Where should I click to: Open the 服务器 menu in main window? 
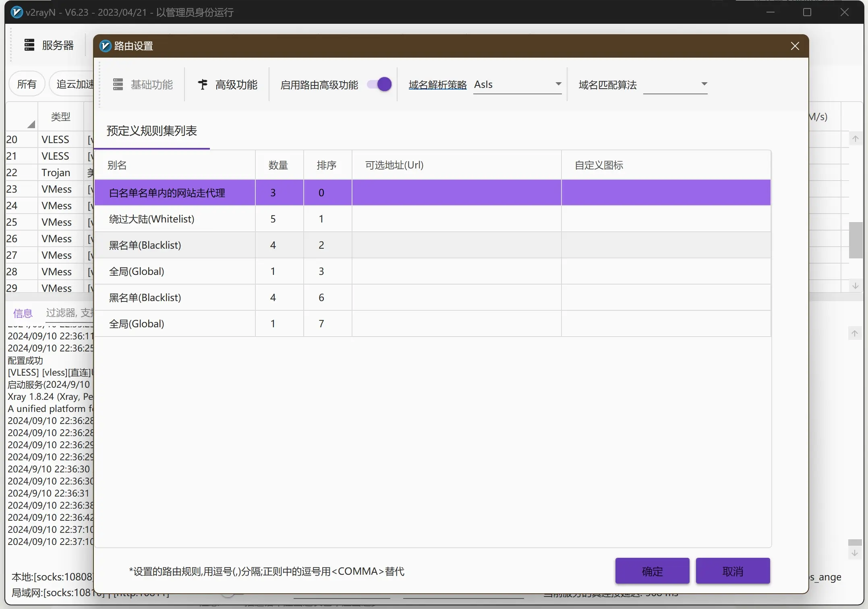point(49,45)
